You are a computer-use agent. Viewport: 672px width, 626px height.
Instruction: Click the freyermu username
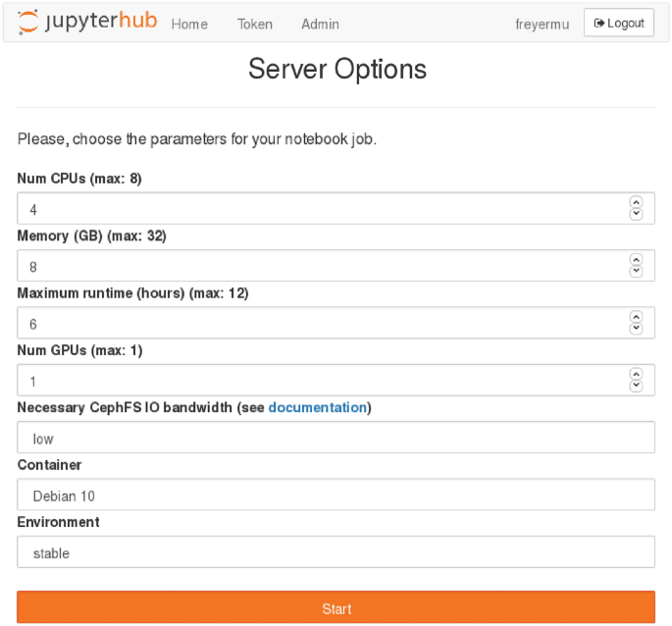542,24
